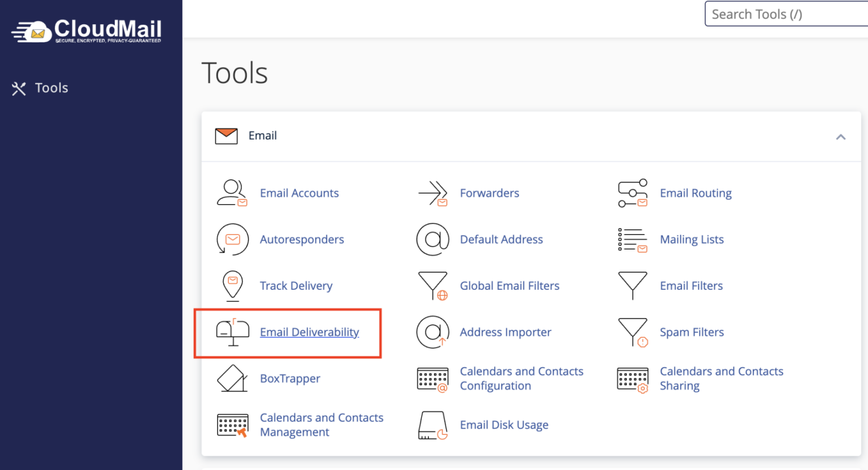Open Calendars and Contacts Management link
This screenshot has height=470, width=868.
pyautogui.click(x=321, y=425)
